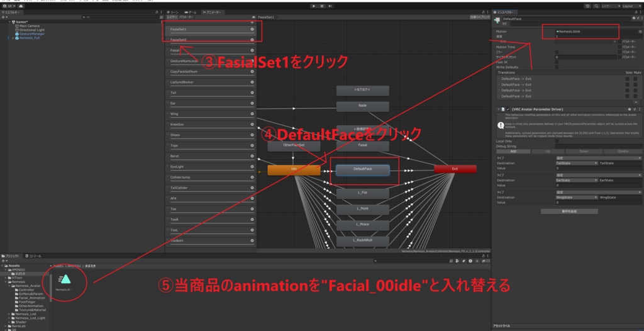Expand the Nemesis_Full hierarchy object

(x=13, y=38)
